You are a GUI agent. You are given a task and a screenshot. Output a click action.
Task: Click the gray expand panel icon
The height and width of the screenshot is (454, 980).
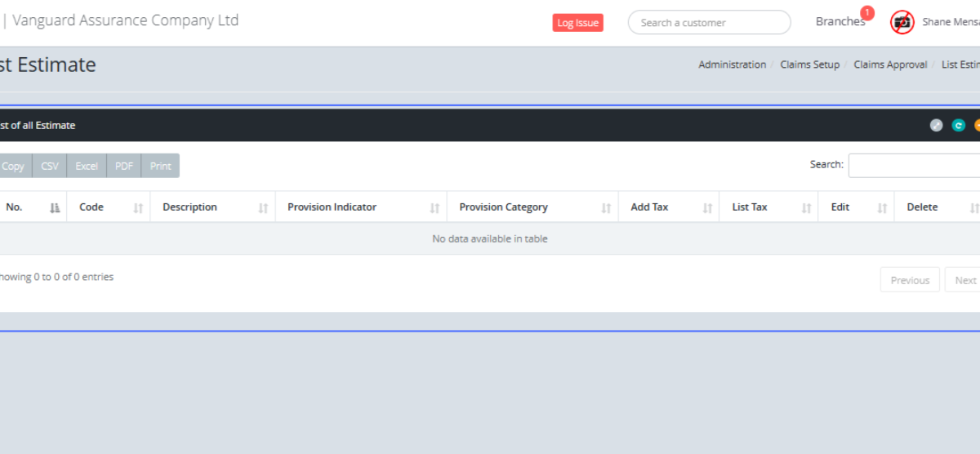click(x=936, y=126)
